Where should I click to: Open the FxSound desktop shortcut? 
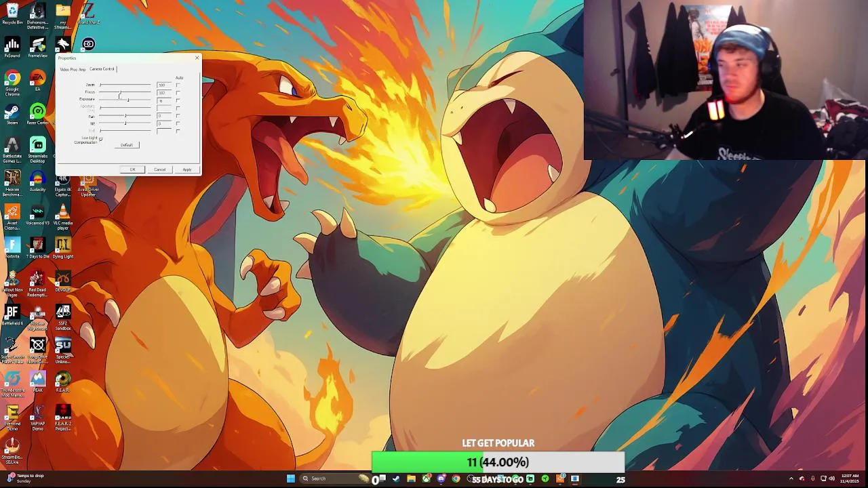12,47
